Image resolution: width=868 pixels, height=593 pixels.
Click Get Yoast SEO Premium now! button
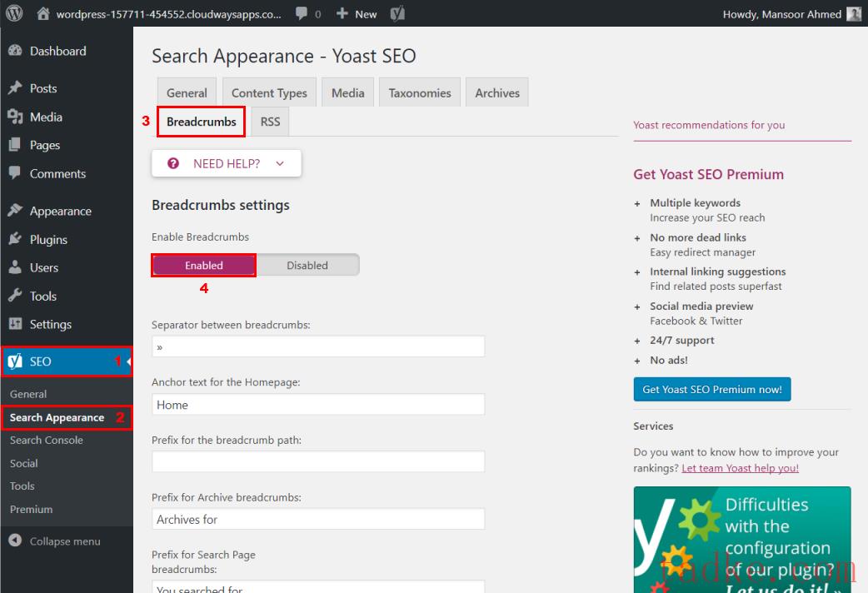712,390
